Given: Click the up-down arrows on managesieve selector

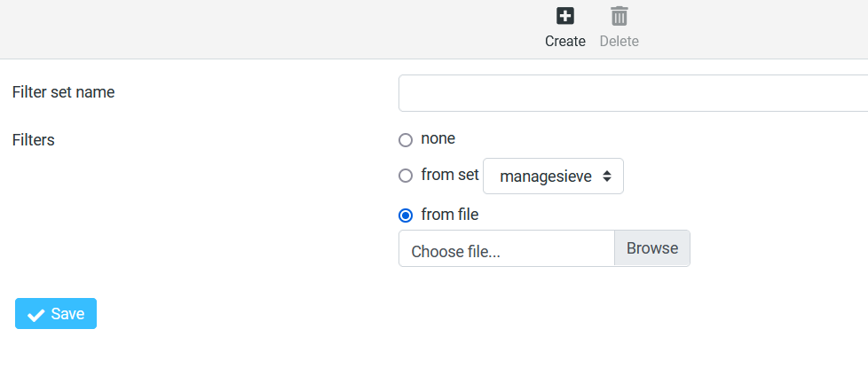Looking at the screenshot, I should 607,176.
